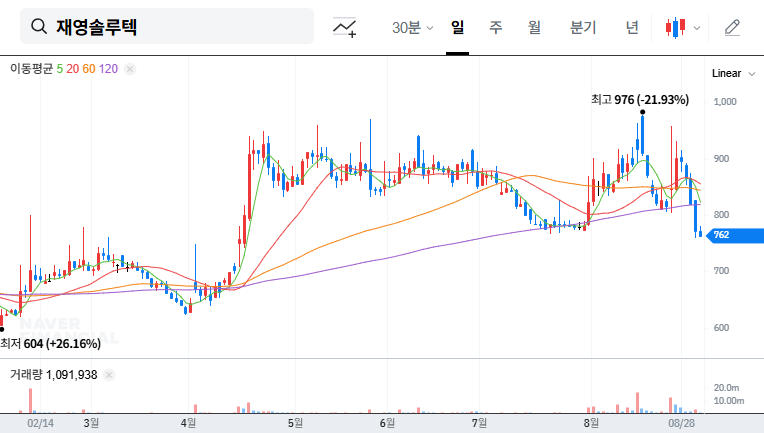
Task: Click the 8월 date axis label
Action: coord(591,423)
